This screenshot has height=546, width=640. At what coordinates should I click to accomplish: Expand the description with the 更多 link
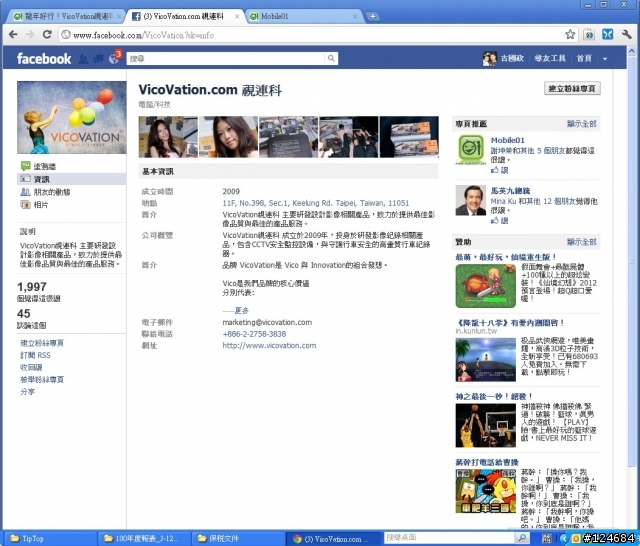[242, 311]
